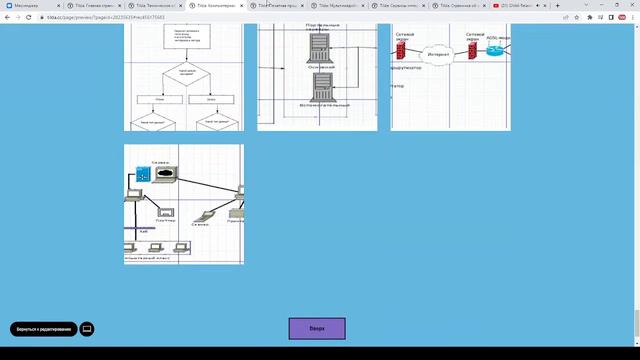Open the firewall and Internet diagram thumbnail
The image size is (640, 360).
pyautogui.click(x=451, y=78)
